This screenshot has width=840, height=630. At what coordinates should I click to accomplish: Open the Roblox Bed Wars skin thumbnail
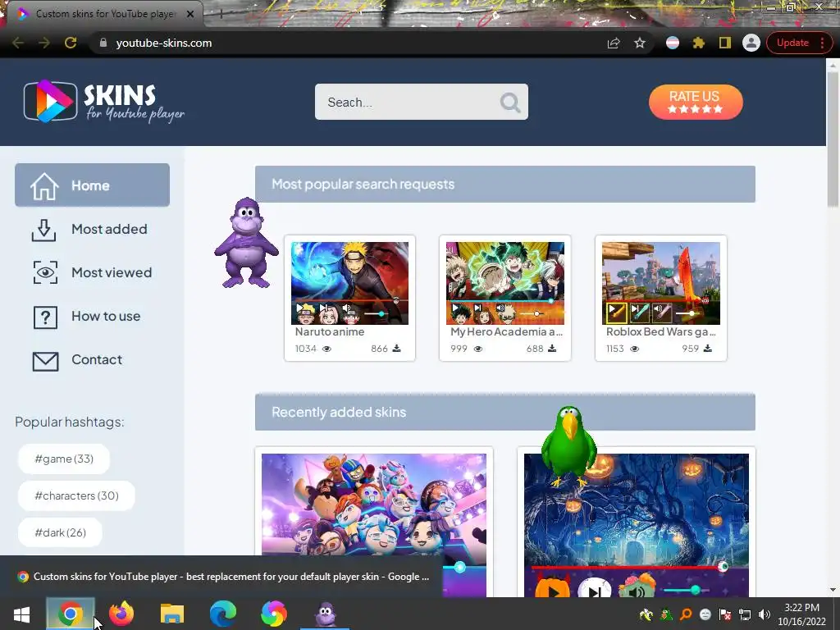pyautogui.click(x=661, y=283)
